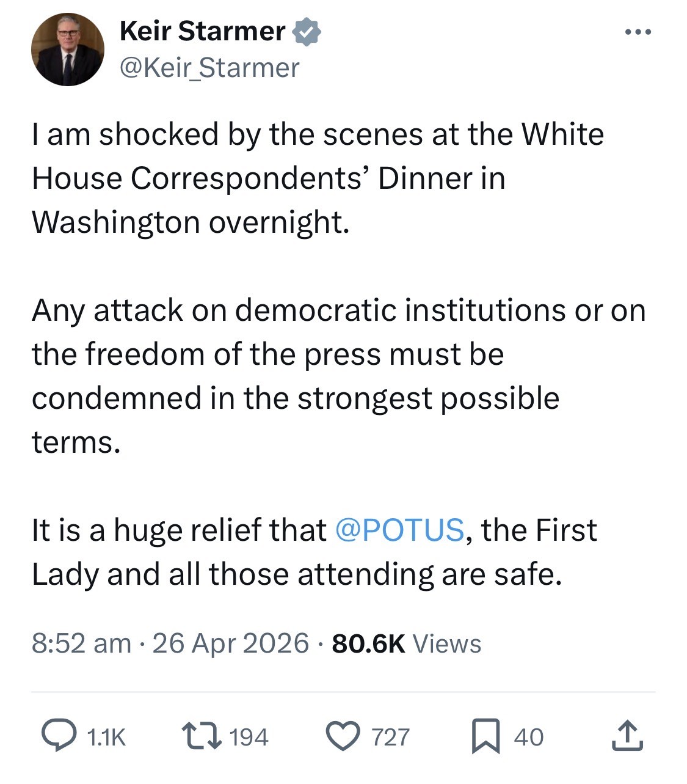687x784 pixels.
Task: Click the 727 likes count
Action: [x=391, y=737]
